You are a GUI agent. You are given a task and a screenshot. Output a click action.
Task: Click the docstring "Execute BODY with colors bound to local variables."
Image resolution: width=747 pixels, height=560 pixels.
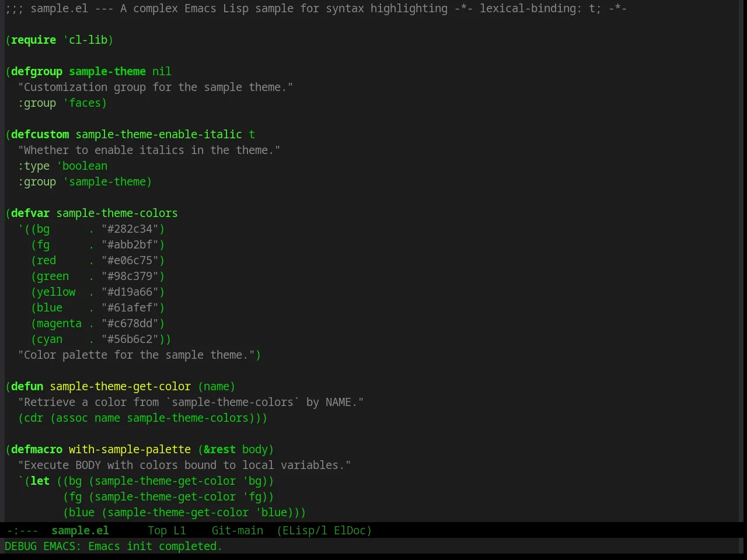pos(184,465)
